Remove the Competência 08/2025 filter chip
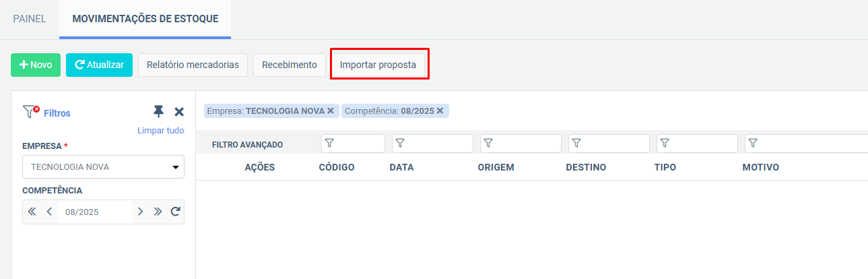This screenshot has width=868, height=279. pos(440,111)
